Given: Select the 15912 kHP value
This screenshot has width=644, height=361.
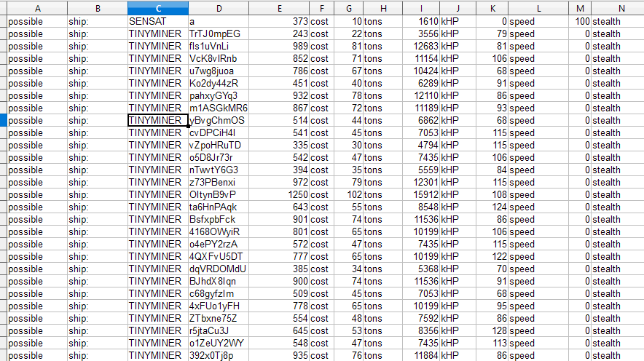Looking at the screenshot, I should [421, 194].
